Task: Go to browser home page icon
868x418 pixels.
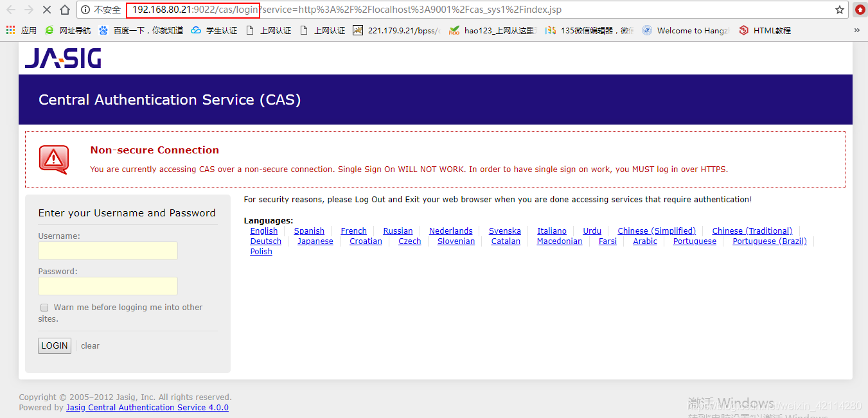Action: pos(64,10)
